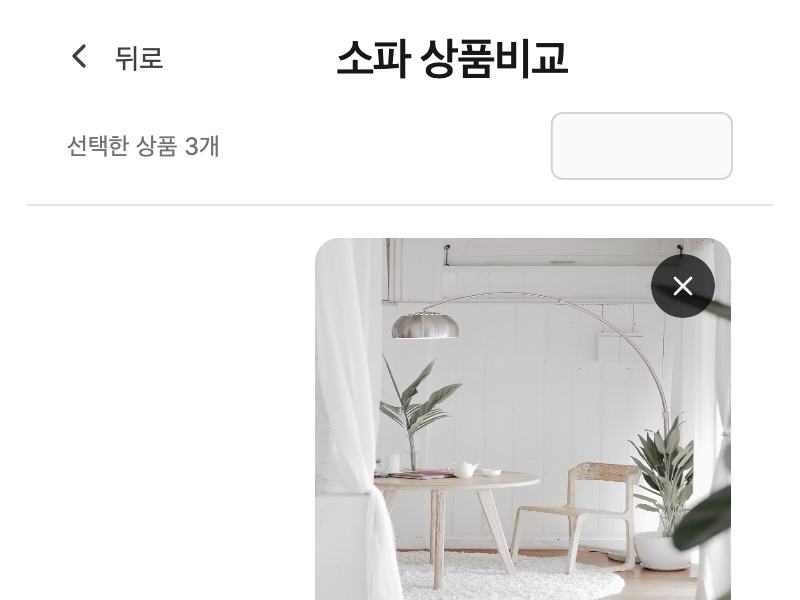This screenshot has width=800, height=600.
Task: Select the 소파 상품비교 page title
Action: [452, 58]
